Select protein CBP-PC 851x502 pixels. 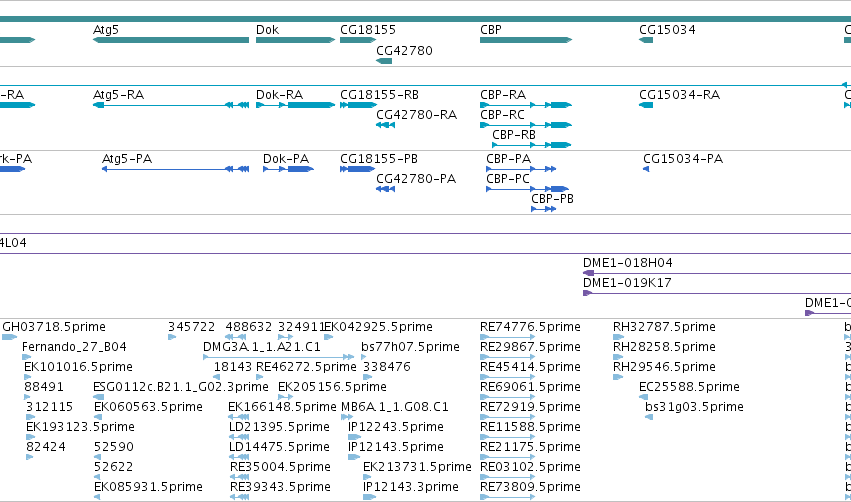tap(527, 189)
